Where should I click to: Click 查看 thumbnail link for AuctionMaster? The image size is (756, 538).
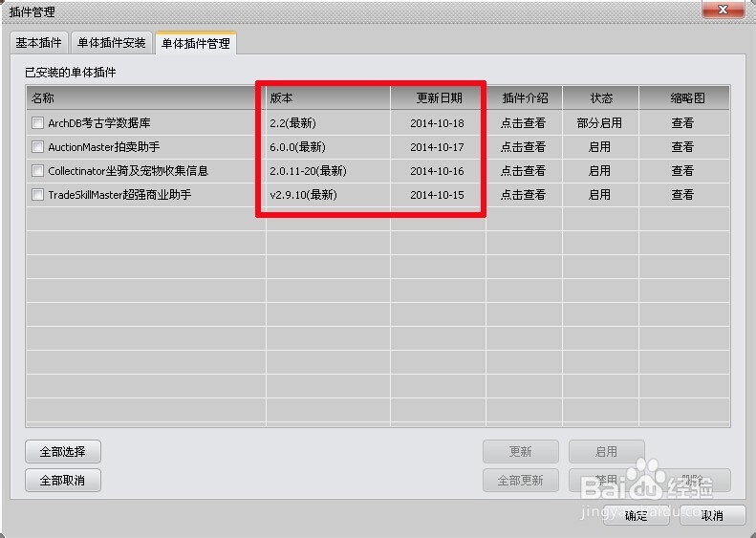(x=682, y=146)
